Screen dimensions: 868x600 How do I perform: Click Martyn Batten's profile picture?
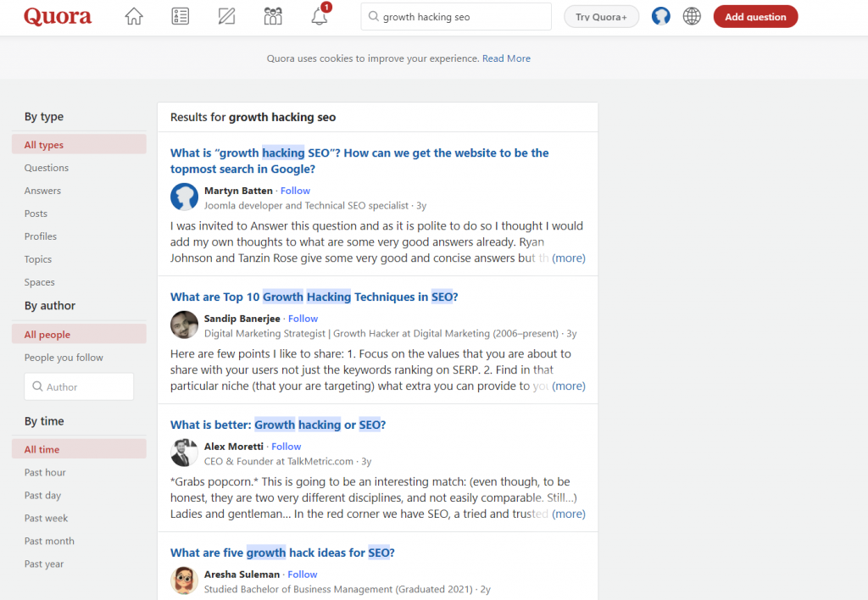click(184, 197)
